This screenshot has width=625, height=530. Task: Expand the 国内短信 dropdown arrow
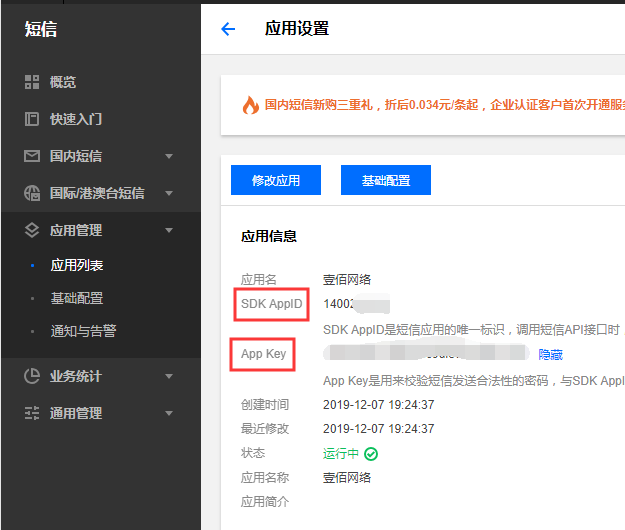click(169, 156)
